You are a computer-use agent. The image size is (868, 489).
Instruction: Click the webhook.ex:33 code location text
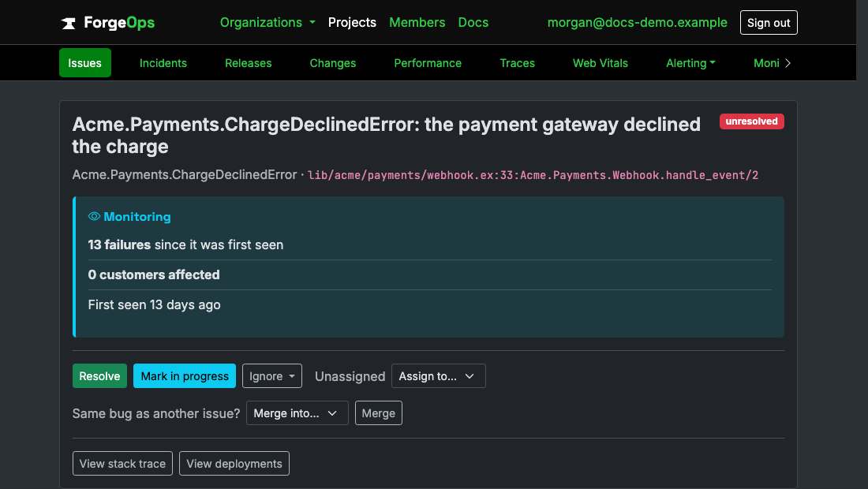pyautogui.click(x=533, y=175)
